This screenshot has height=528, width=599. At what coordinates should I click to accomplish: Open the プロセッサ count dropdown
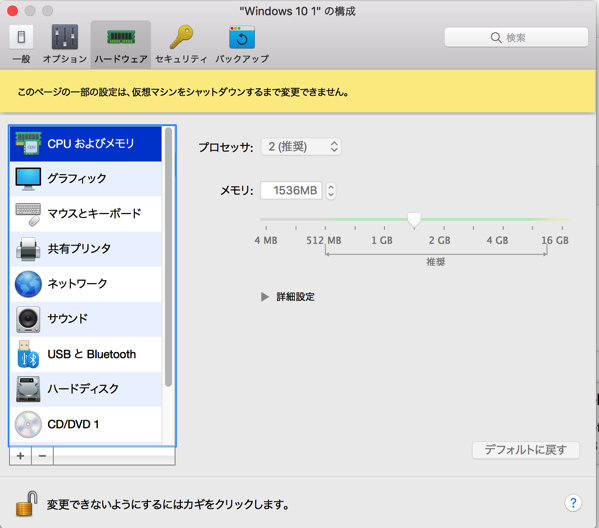[x=301, y=147]
